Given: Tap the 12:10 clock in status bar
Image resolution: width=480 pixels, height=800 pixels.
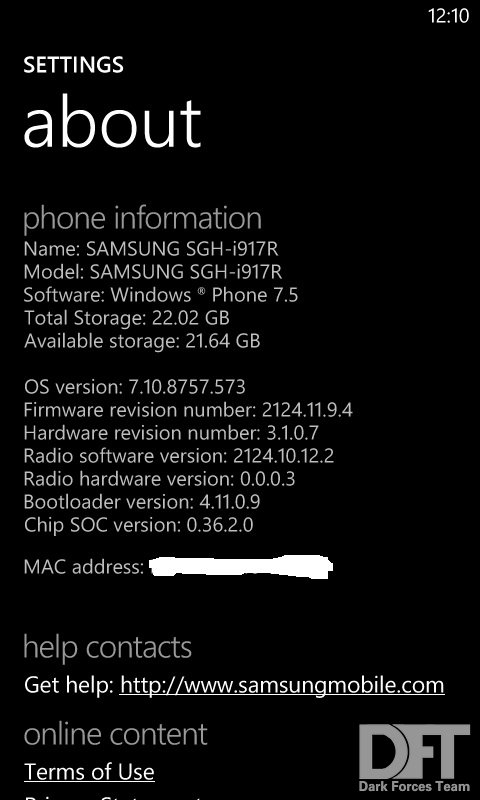Looking at the screenshot, I should point(448,16).
